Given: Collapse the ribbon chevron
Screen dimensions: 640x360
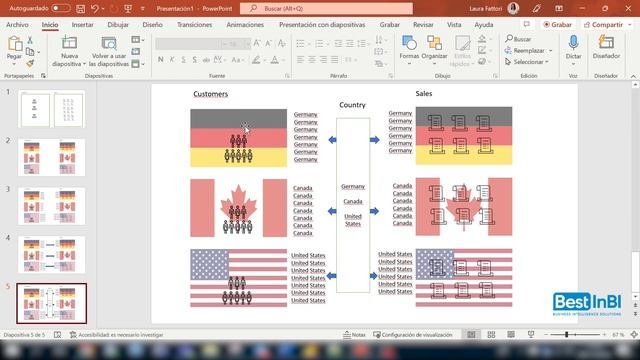Looking at the screenshot, I should click(x=633, y=76).
